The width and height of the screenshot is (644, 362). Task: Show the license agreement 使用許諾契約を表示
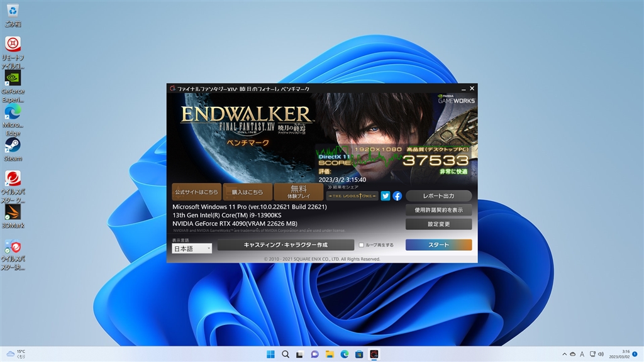438,210
